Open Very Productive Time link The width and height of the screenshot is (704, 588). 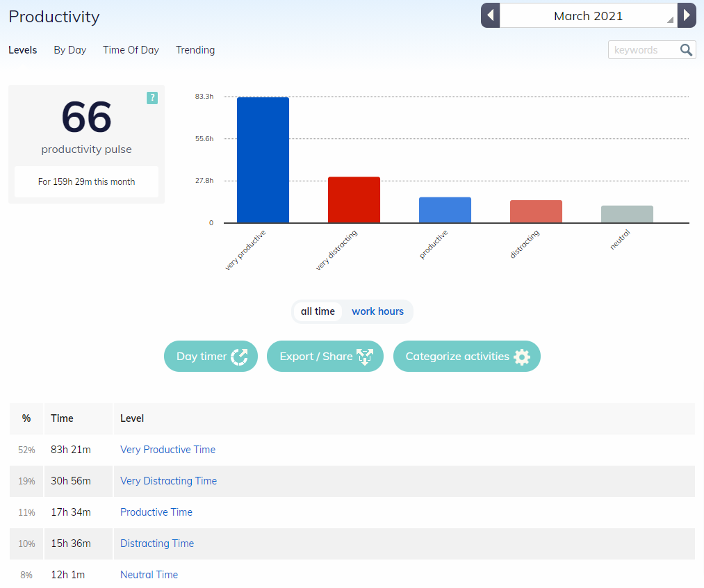tap(168, 450)
